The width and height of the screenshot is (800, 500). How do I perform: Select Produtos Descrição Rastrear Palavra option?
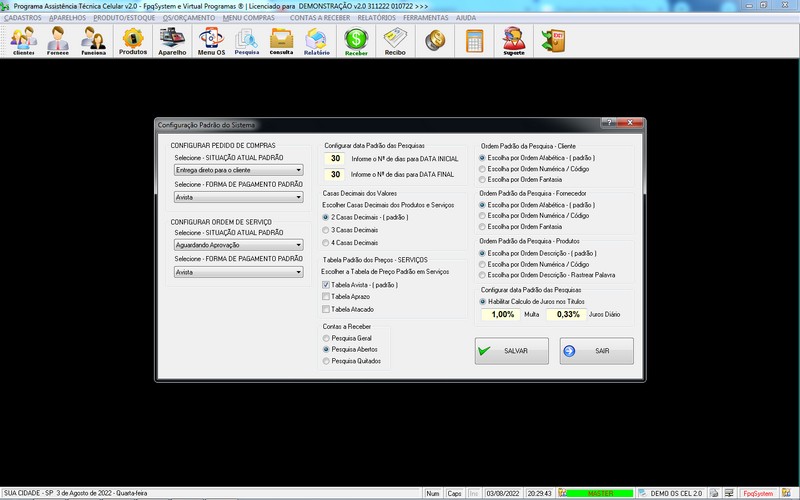click(482, 275)
